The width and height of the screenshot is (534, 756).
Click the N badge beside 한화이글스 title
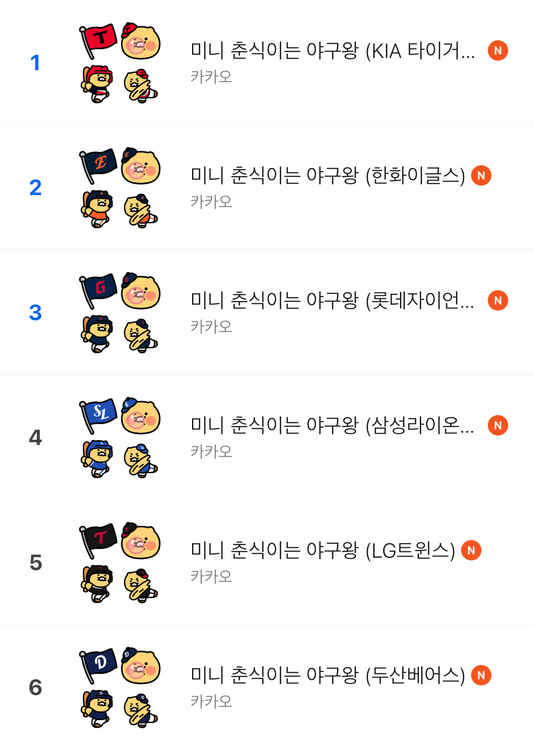[x=481, y=176]
